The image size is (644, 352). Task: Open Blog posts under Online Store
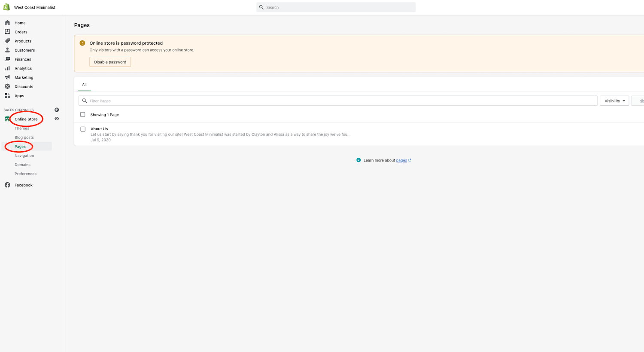[x=24, y=137]
